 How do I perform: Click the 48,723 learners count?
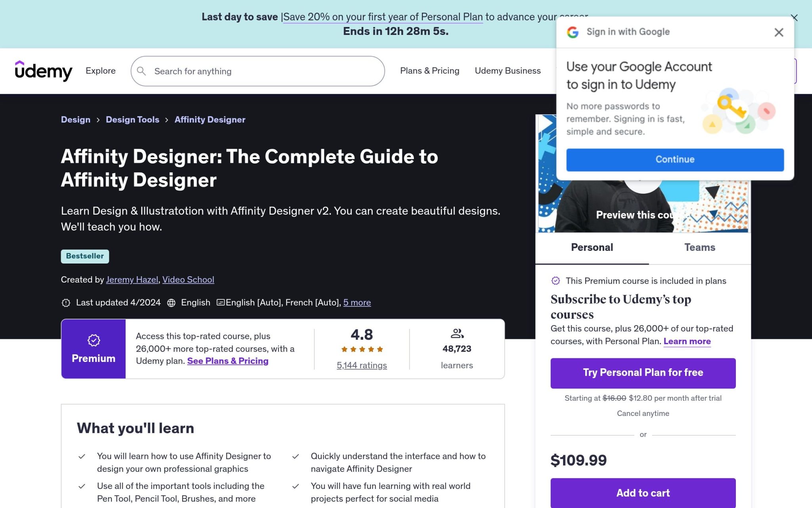coord(457,349)
